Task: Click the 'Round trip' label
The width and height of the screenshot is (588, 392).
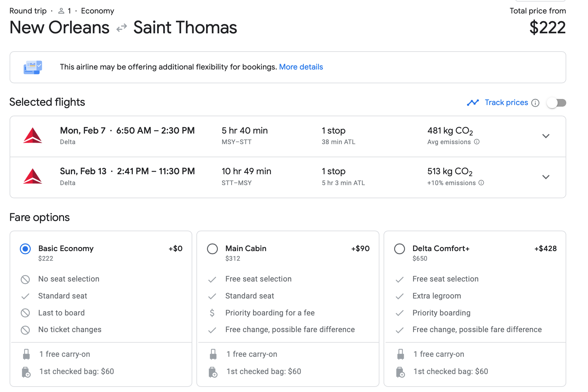Action: (x=28, y=11)
